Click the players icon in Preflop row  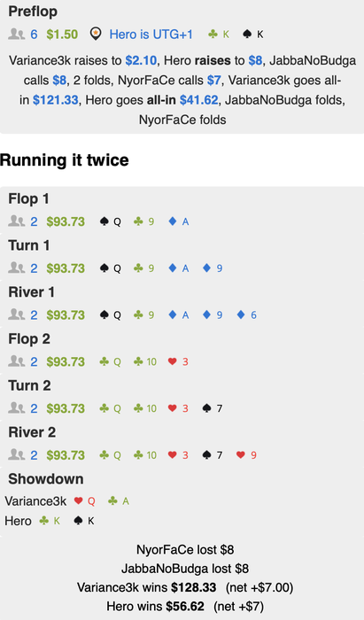point(16,35)
